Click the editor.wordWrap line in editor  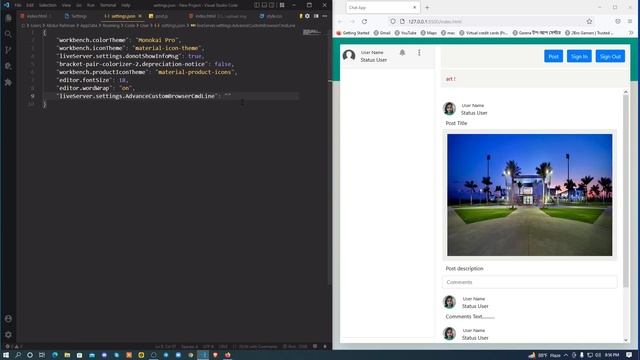(96, 88)
